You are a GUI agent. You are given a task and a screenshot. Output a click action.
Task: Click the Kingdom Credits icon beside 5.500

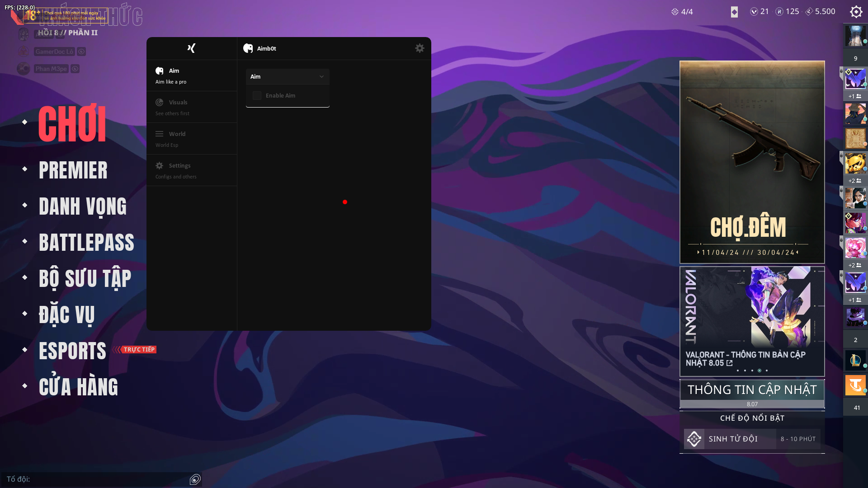point(809,12)
